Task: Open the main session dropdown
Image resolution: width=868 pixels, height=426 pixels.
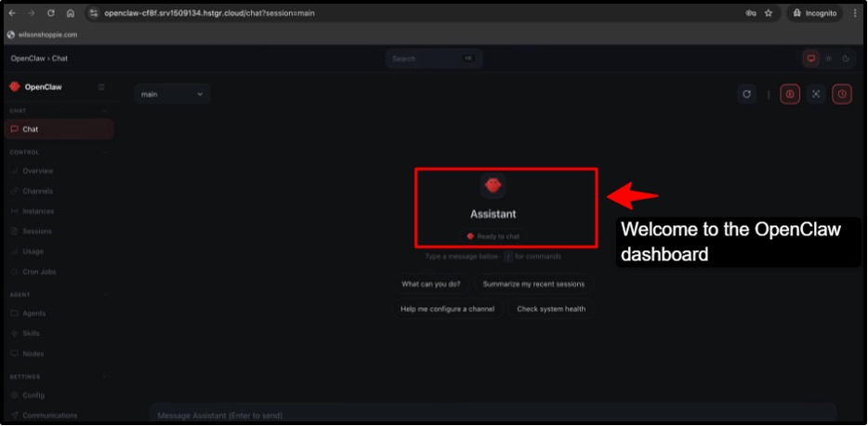Action: click(172, 94)
